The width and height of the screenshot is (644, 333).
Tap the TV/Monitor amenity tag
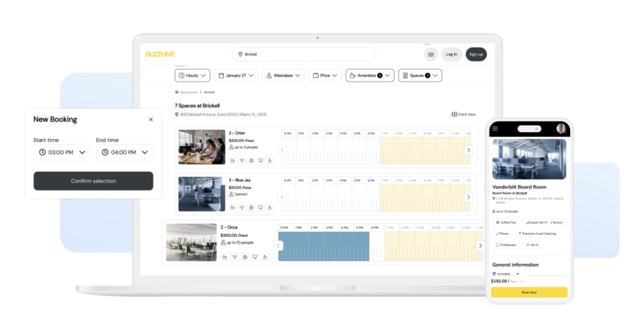pyautogui.click(x=506, y=245)
